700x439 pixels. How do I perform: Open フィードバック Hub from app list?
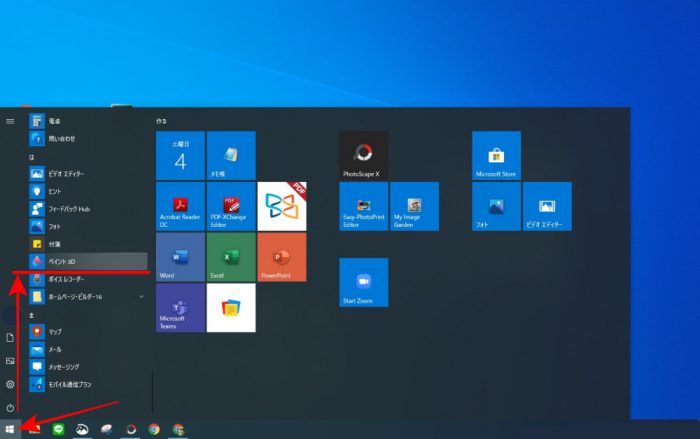tap(88, 209)
